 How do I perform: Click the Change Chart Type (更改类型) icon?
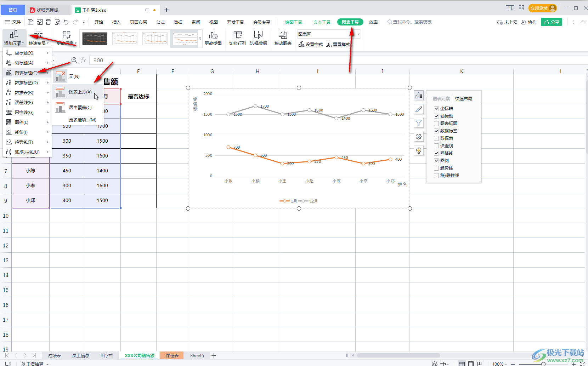[x=213, y=38]
